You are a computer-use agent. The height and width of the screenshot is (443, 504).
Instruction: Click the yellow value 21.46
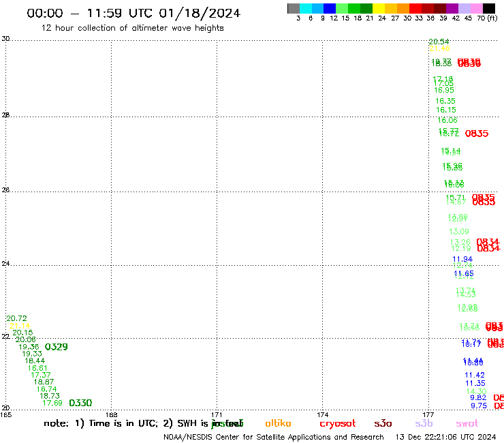click(x=439, y=48)
